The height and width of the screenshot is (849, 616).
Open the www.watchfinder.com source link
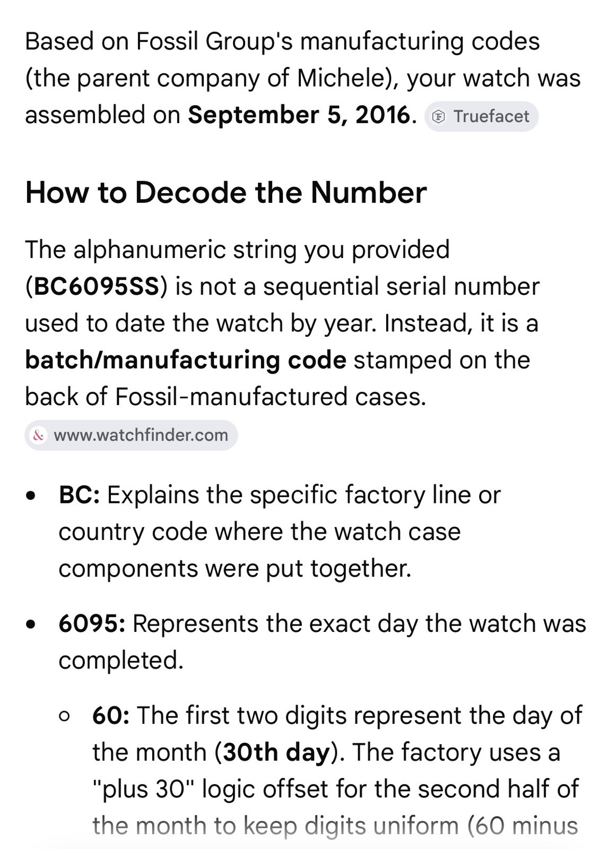click(131, 435)
